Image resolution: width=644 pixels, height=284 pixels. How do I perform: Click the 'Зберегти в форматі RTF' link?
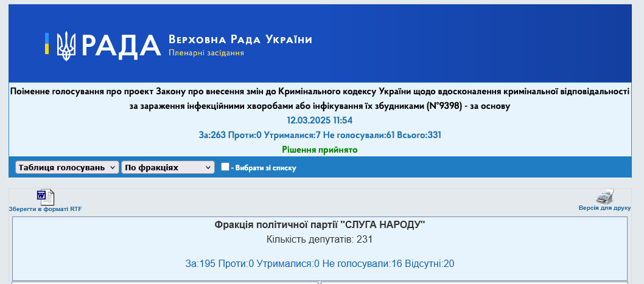click(x=45, y=209)
